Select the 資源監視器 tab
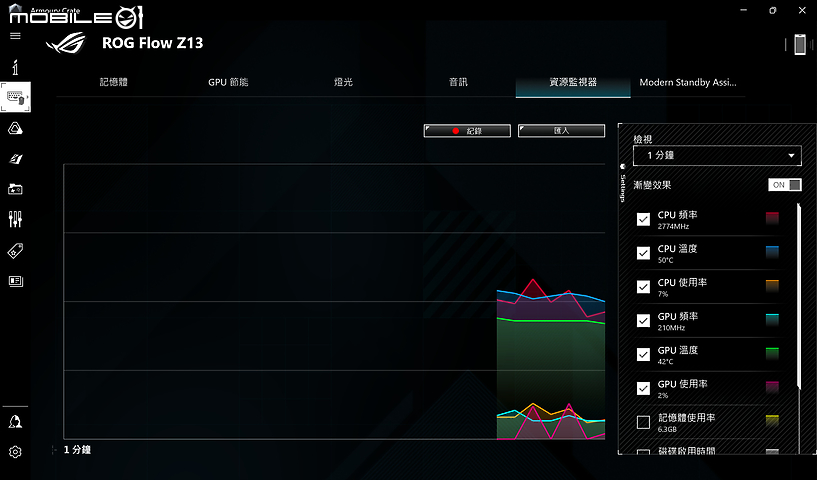817x480 pixels. 573,82
